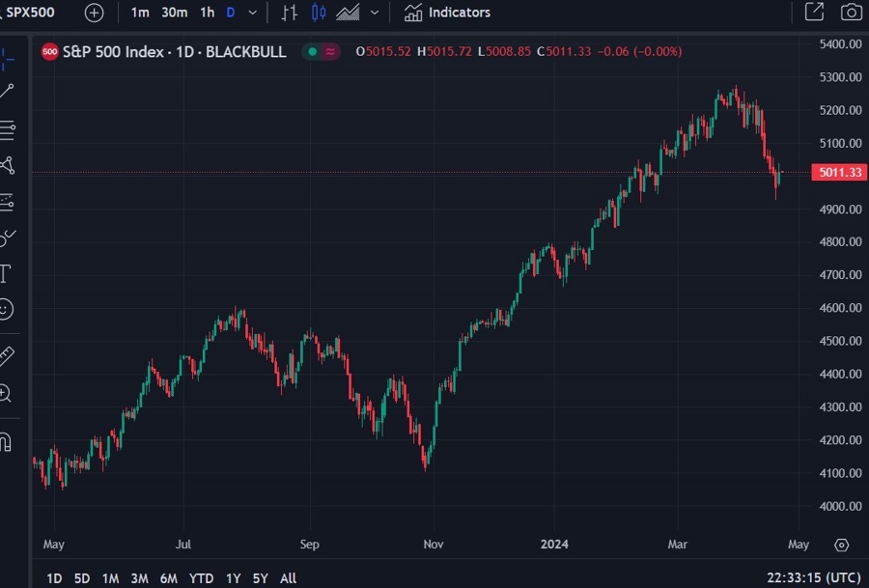Click the close value C5011.33
This screenshot has height=588, width=869.
coord(564,51)
